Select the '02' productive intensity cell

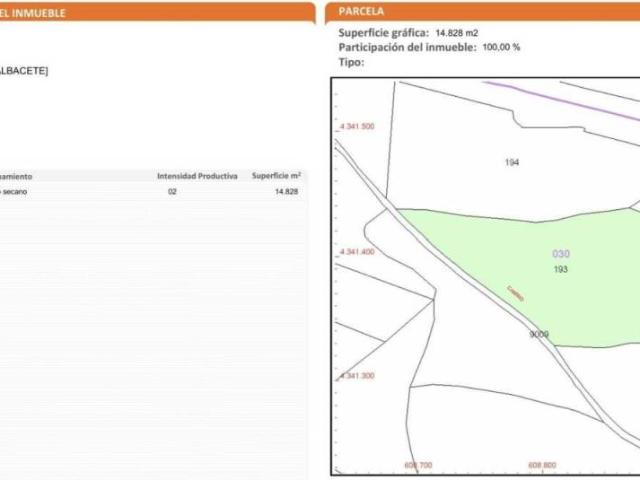(x=172, y=191)
